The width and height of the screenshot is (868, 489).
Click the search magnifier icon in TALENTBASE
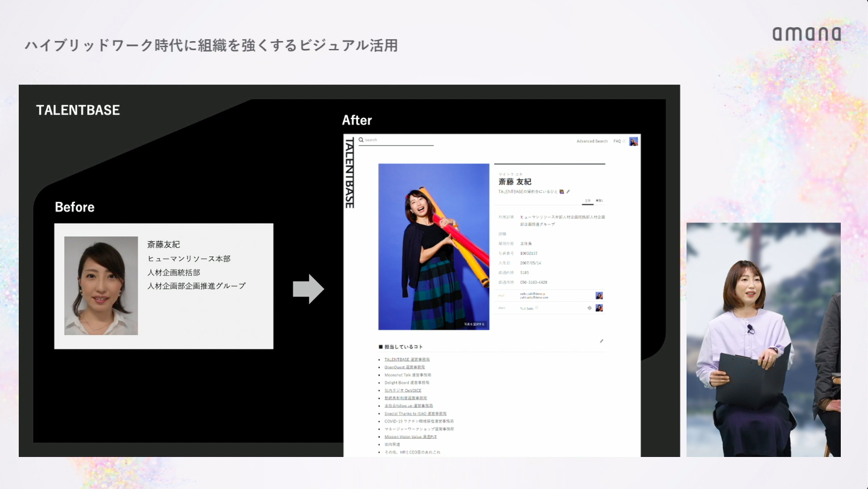(x=361, y=140)
